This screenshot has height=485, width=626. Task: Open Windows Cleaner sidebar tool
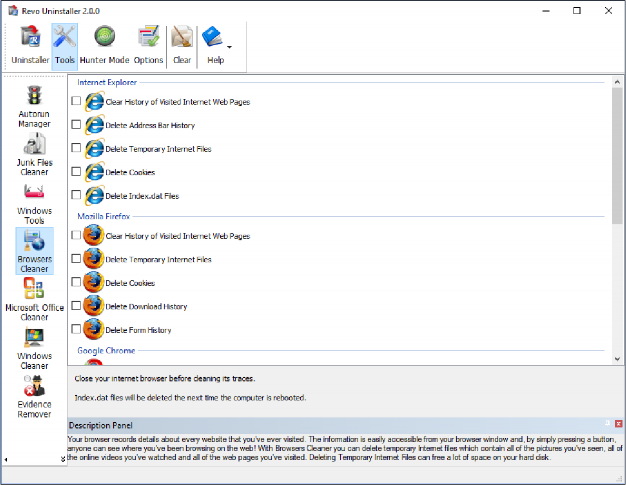click(34, 348)
